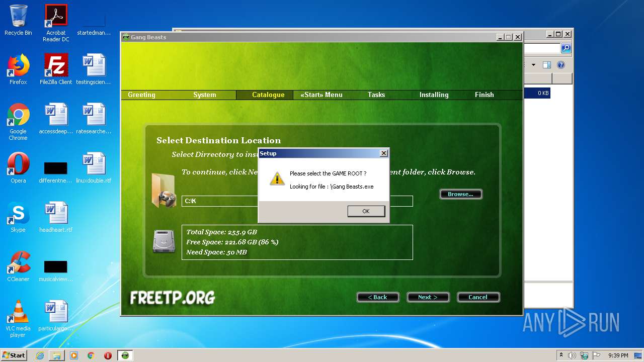
Task: Open the Recycle Bin desktop icon
Action: [18, 20]
